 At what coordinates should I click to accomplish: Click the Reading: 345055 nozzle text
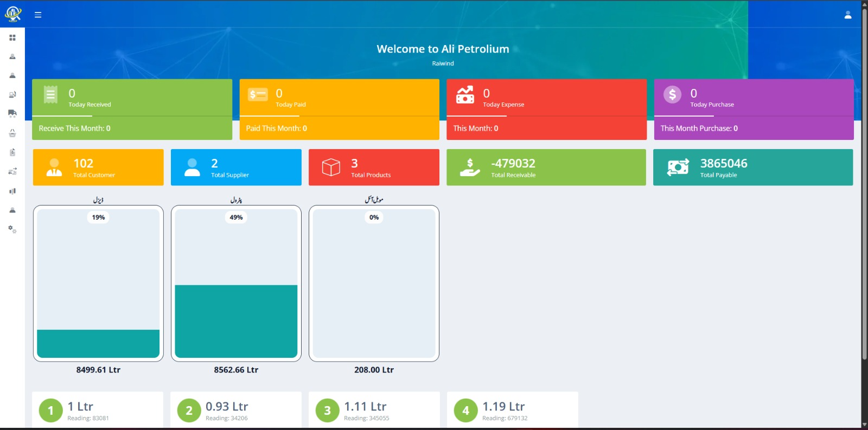point(366,418)
